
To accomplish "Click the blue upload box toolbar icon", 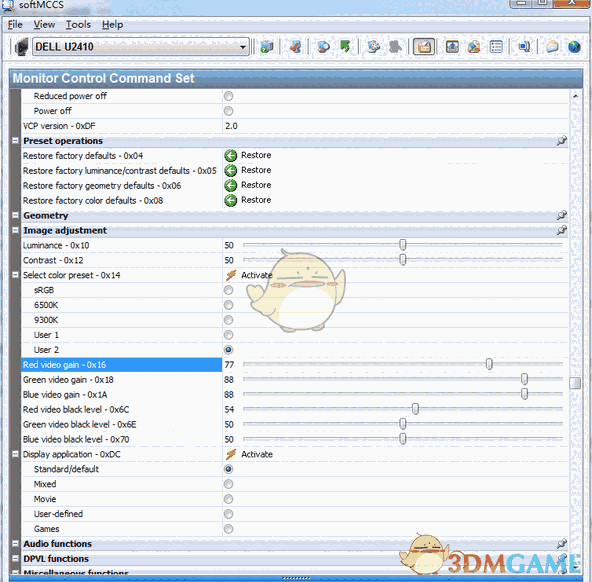I will 452,47.
